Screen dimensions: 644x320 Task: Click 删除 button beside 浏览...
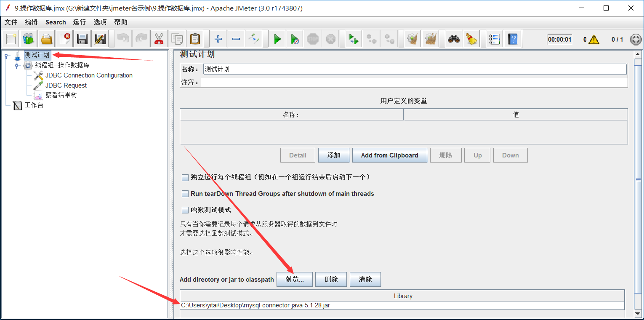(331, 279)
